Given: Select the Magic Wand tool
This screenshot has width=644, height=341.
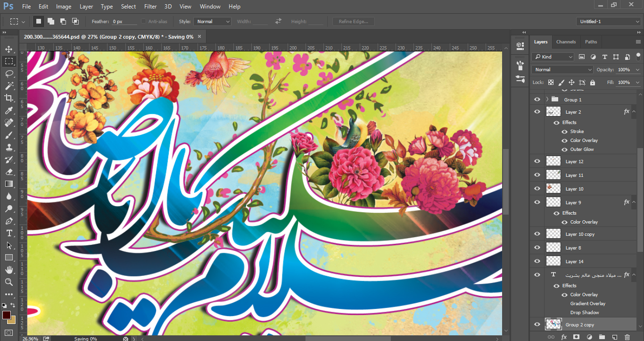Looking at the screenshot, I should coord(9,86).
